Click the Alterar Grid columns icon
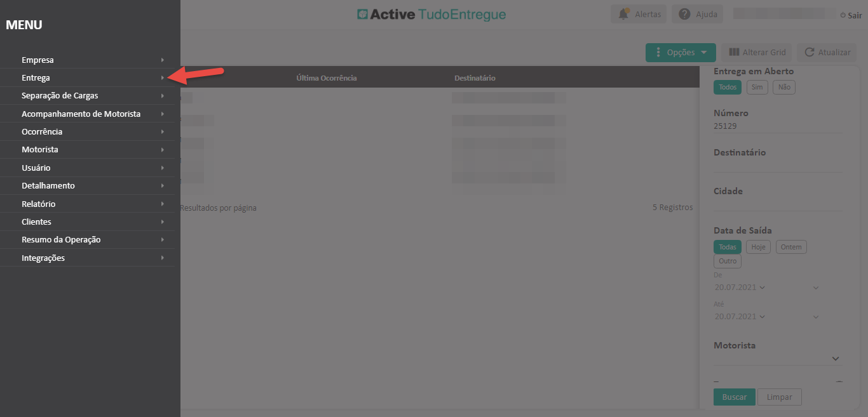The height and width of the screenshot is (417, 868). [x=734, y=53]
